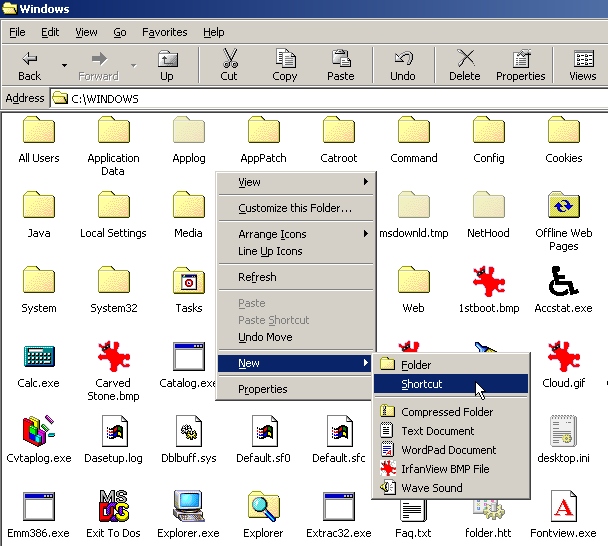Select the Cloud.gif file icon
This screenshot has width=608, height=546.
click(564, 356)
